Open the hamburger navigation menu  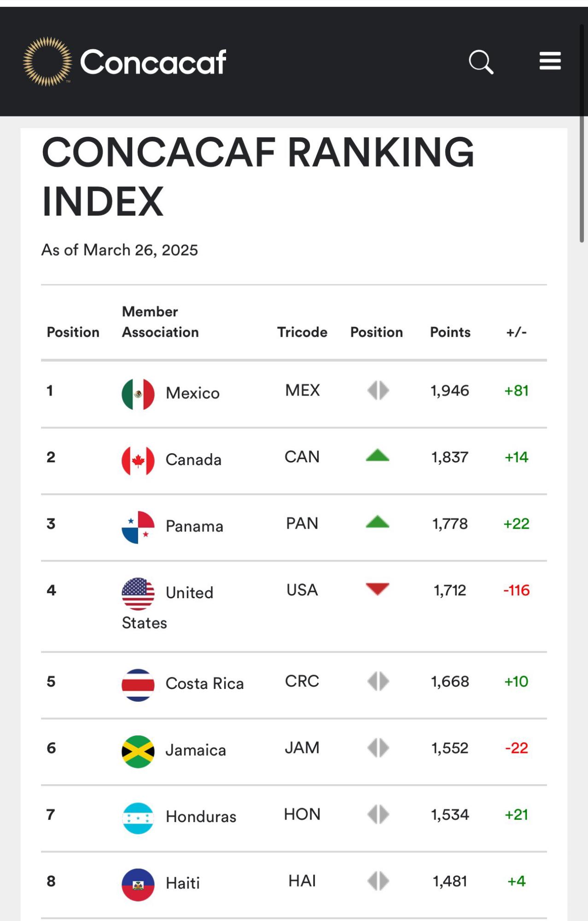(x=549, y=61)
